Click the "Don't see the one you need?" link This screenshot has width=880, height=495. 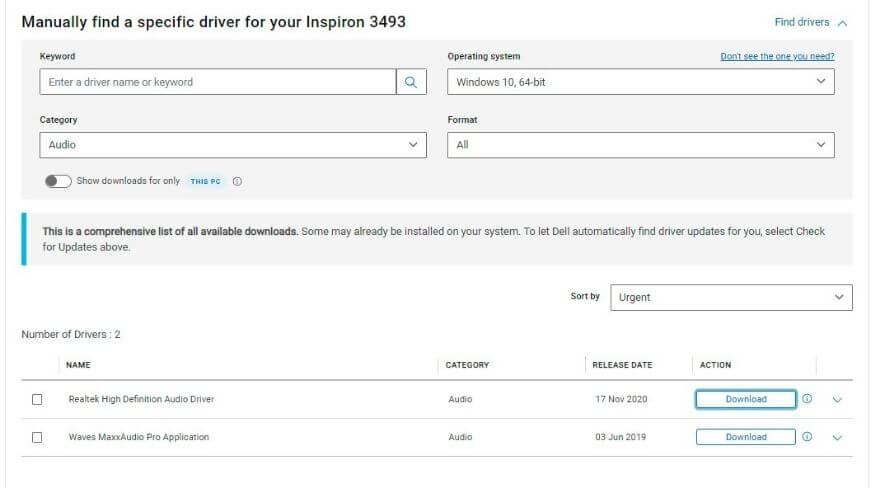coord(777,57)
